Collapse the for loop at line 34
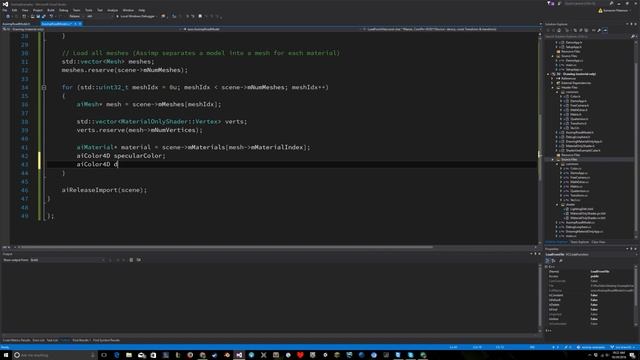The height and width of the screenshot is (360, 640). coord(44,87)
